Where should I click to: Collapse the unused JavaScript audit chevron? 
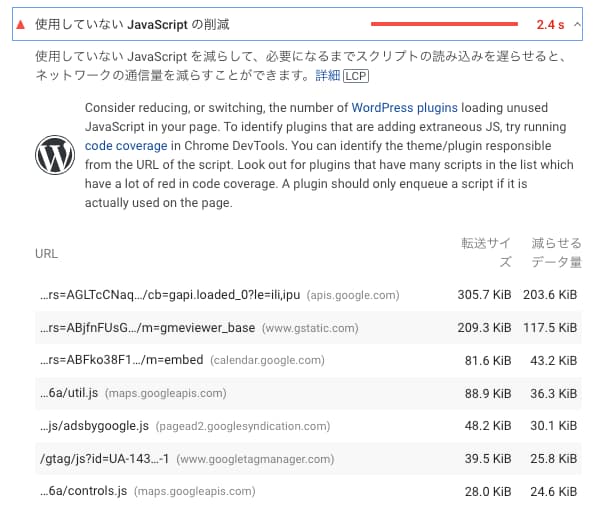tap(577, 24)
